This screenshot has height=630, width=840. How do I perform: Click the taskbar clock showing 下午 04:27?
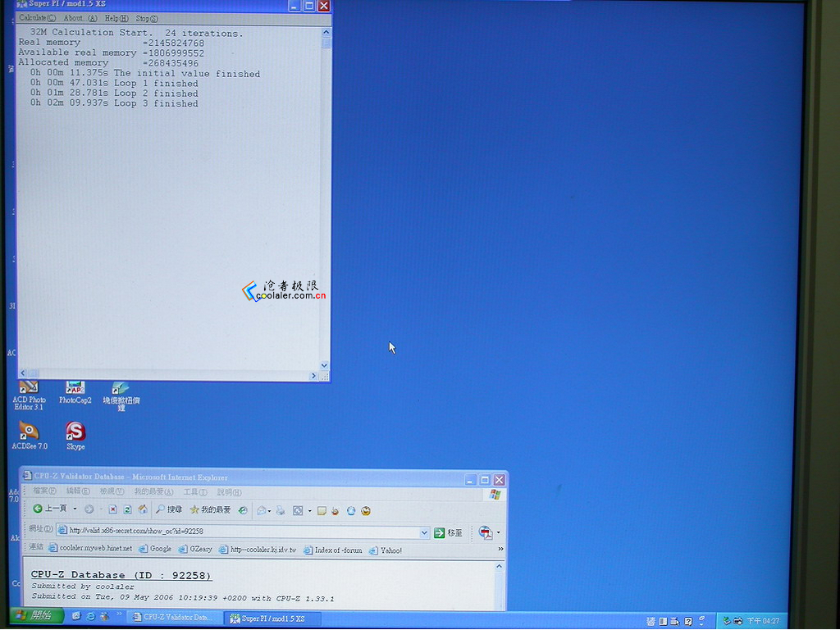(x=764, y=620)
